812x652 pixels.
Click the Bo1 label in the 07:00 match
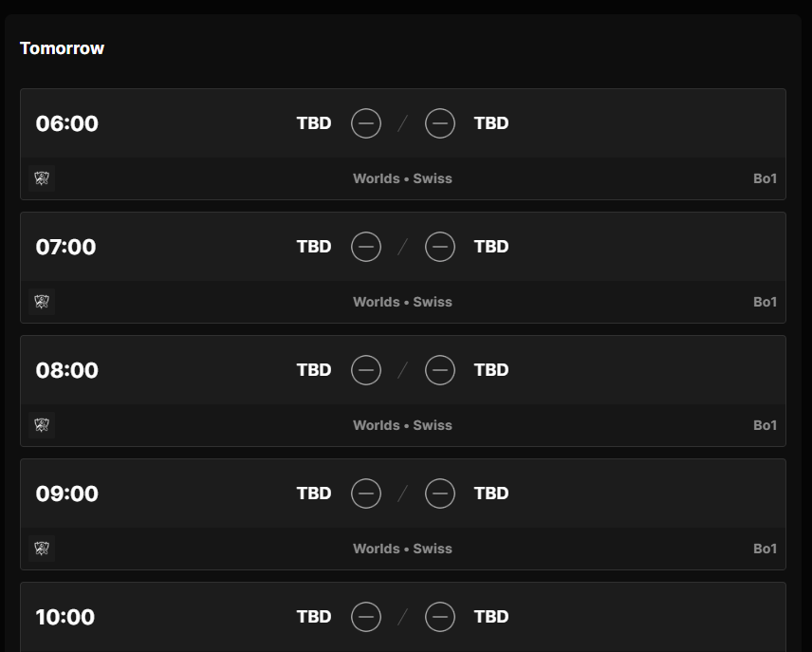tap(765, 302)
